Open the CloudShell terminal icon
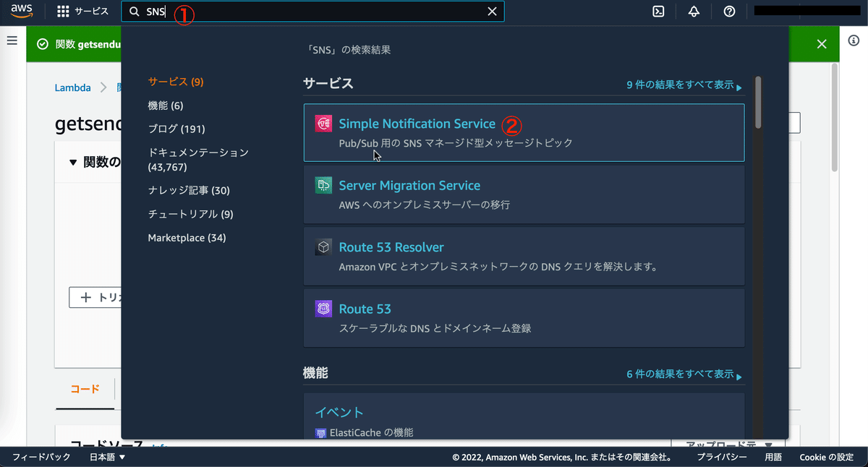Image resolution: width=868 pixels, height=467 pixels. coord(659,12)
